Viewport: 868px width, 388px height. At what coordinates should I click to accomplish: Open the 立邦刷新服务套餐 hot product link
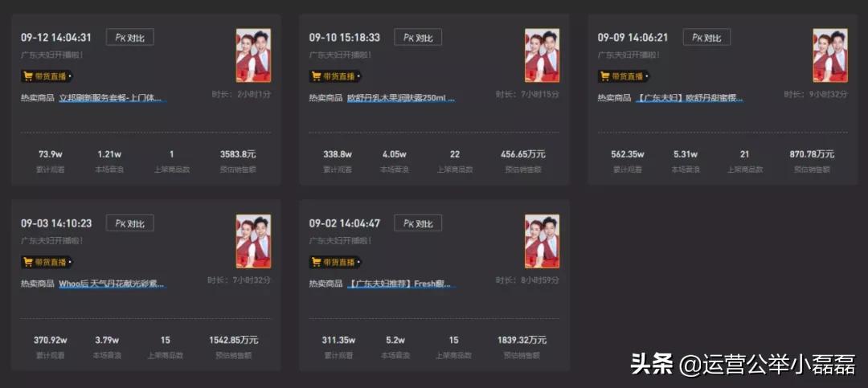(113, 99)
